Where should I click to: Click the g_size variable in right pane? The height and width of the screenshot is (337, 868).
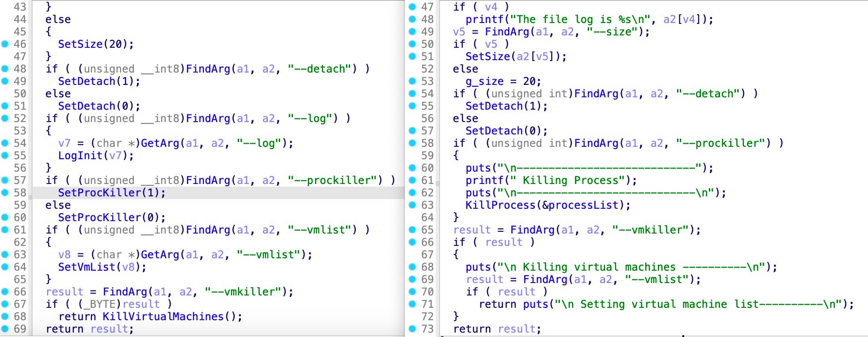[484, 81]
